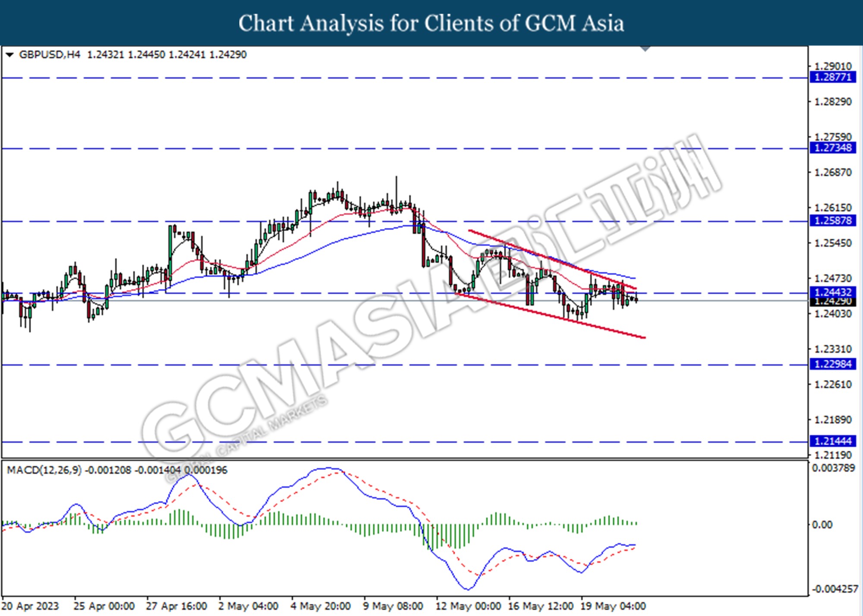Viewport: 863px width, 616px height.
Task: Click the 1.24730 price scale value
Action: (833, 279)
